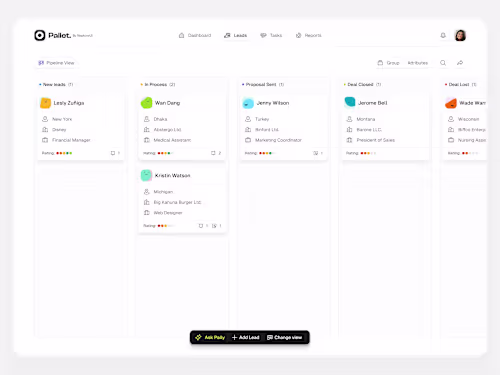Click the Add Lead button
This screenshot has height=375, width=500.
[246, 337]
